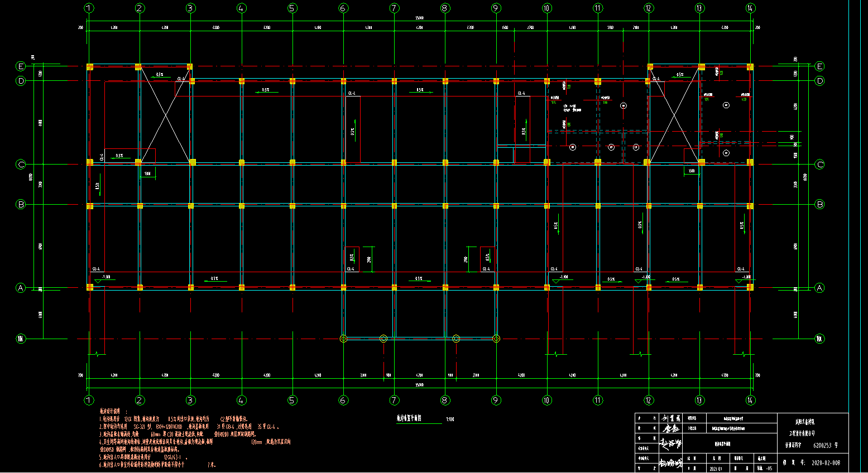Click the 1:100 scale label beside the title
Viewport: 868px width, 473px height.
point(450,419)
